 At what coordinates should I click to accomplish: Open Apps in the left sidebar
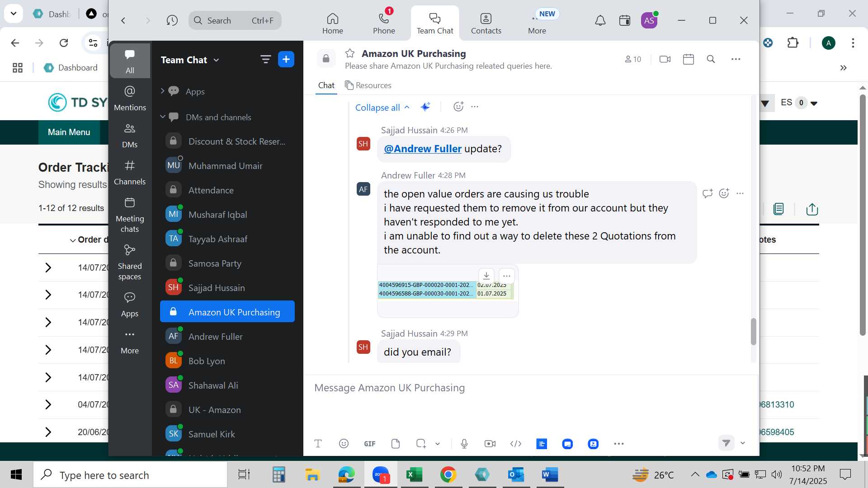click(130, 304)
